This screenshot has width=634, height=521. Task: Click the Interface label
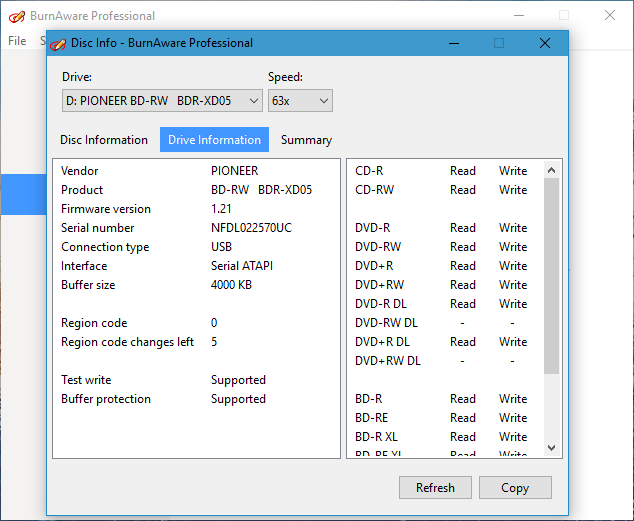(84, 266)
